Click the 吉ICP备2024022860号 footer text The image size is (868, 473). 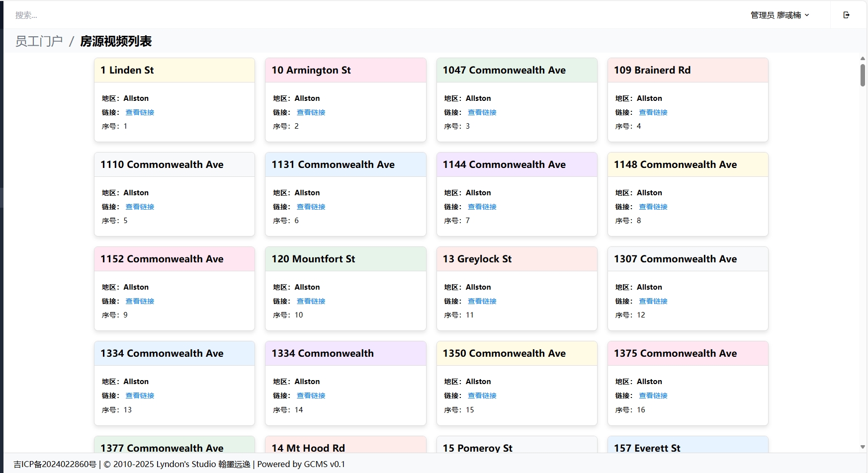[55, 464]
